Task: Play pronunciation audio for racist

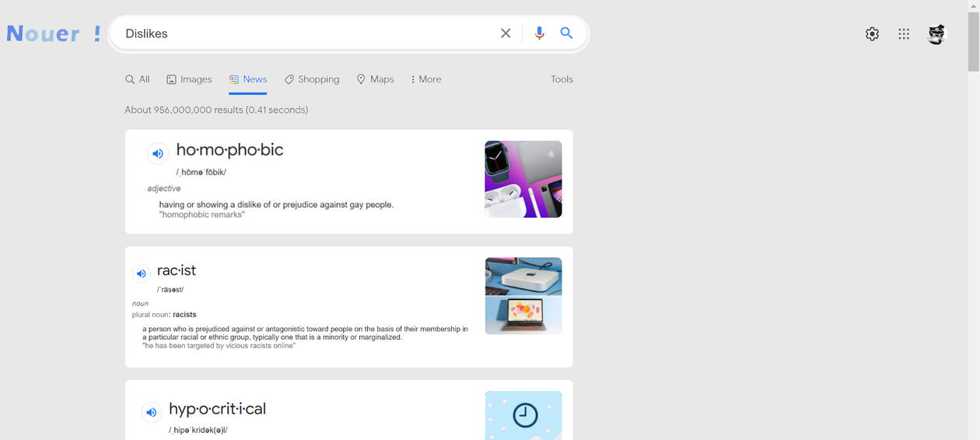Action: pyautogui.click(x=141, y=274)
